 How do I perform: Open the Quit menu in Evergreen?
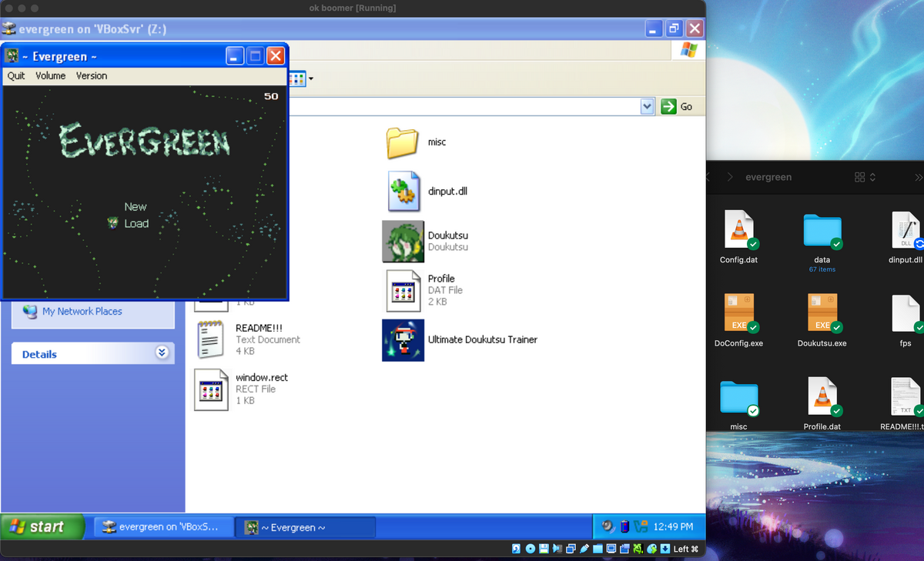click(16, 75)
